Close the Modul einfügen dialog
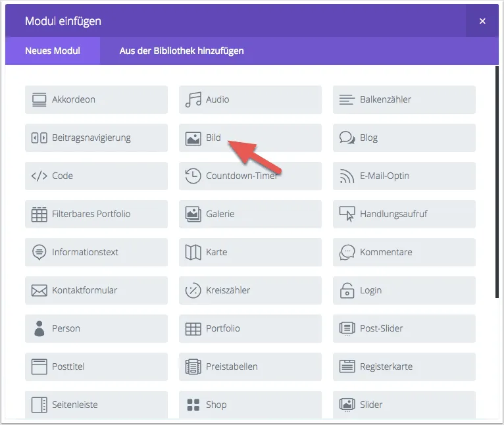This screenshot has width=504, height=425. coord(482,21)
